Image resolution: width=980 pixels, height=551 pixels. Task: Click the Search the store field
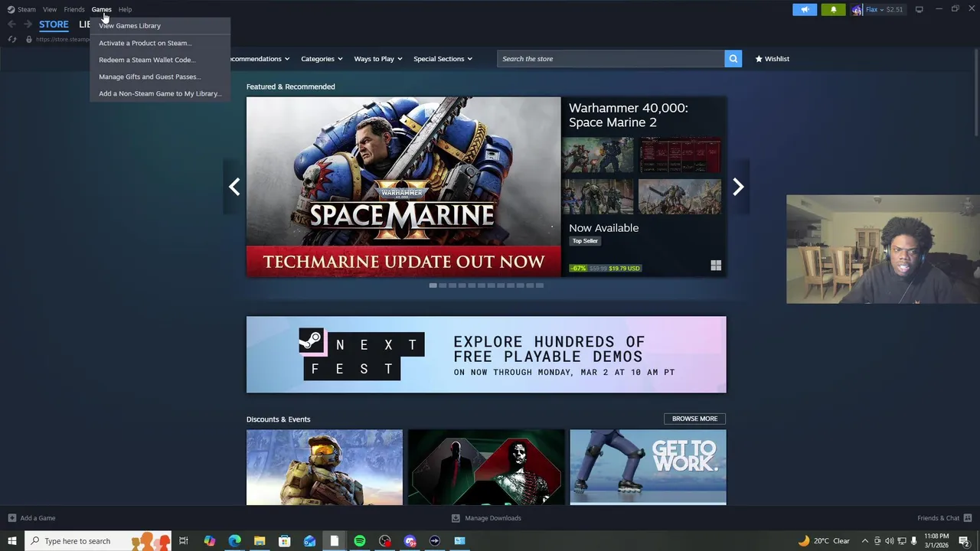coord(610,59)
